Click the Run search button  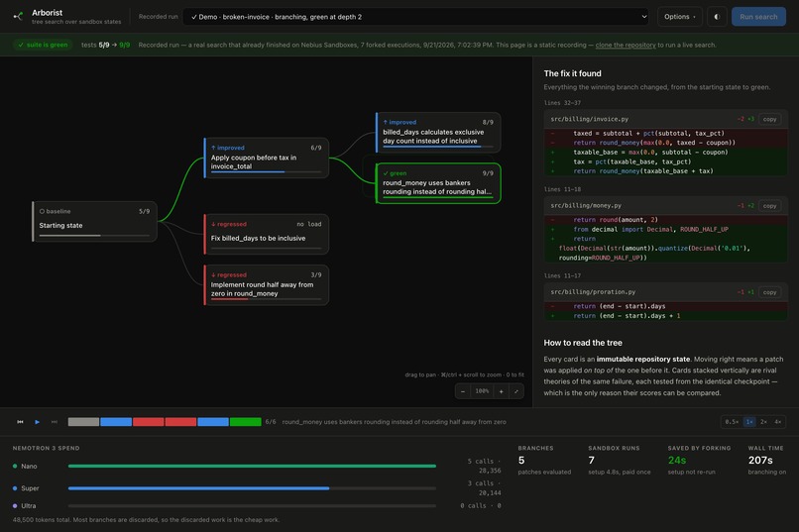[758, 17]
